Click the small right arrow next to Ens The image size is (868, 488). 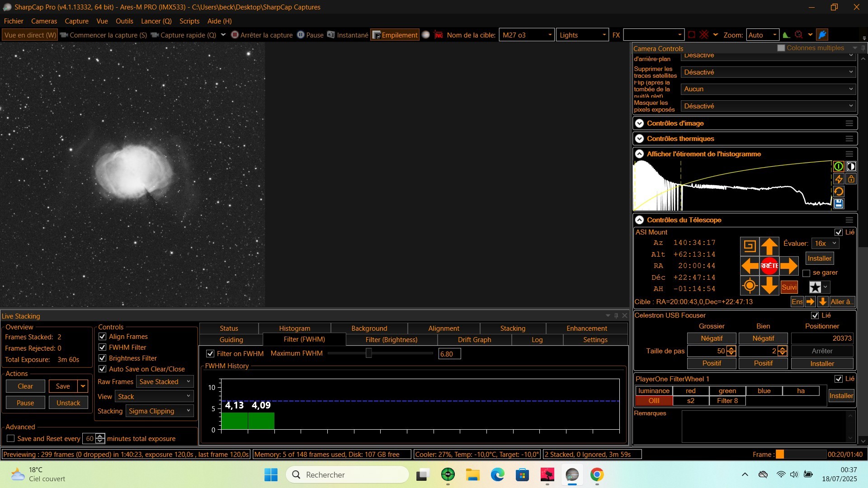coord(810,302)
